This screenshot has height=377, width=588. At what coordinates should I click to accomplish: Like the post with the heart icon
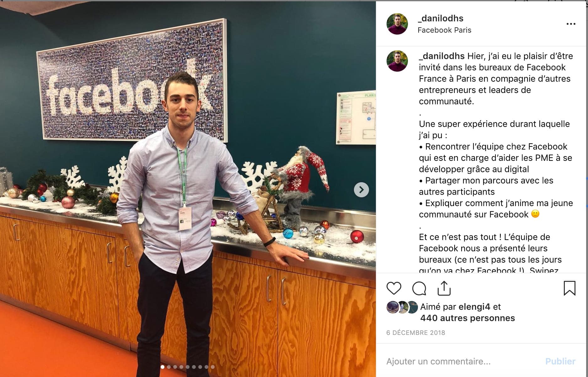click(394, 288)
